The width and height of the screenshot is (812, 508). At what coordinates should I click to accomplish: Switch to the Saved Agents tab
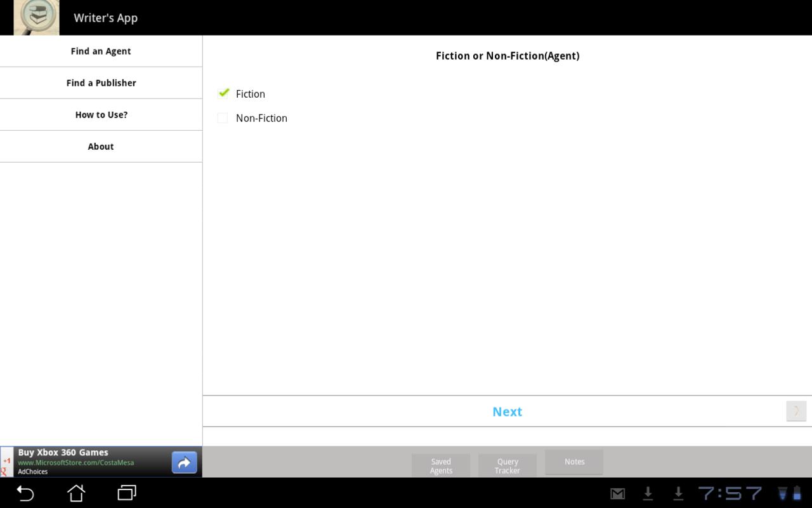coord(441,465)
